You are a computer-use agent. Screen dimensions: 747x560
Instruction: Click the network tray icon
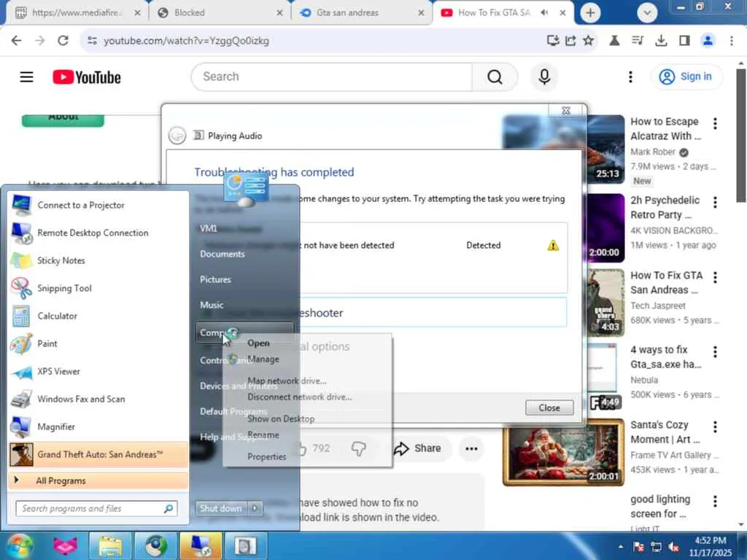[657, 547]
